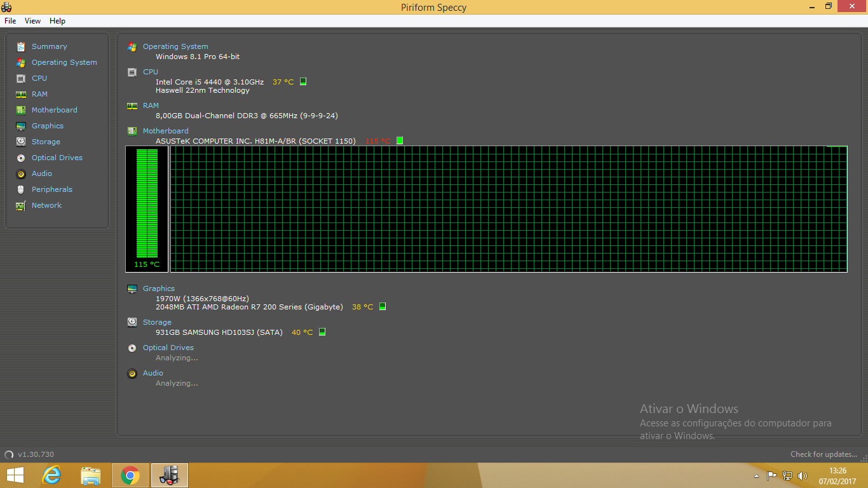Click the vertical 115 °C temperature bar gauge
Screen dimensions: 868x488
(147, 209)
